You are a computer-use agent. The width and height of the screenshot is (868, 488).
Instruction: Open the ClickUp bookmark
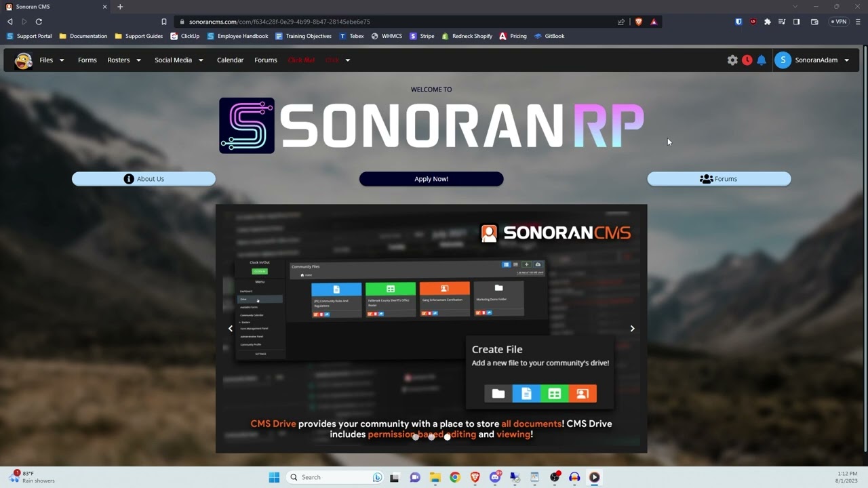pyautogui.click(x=185, y=37)
